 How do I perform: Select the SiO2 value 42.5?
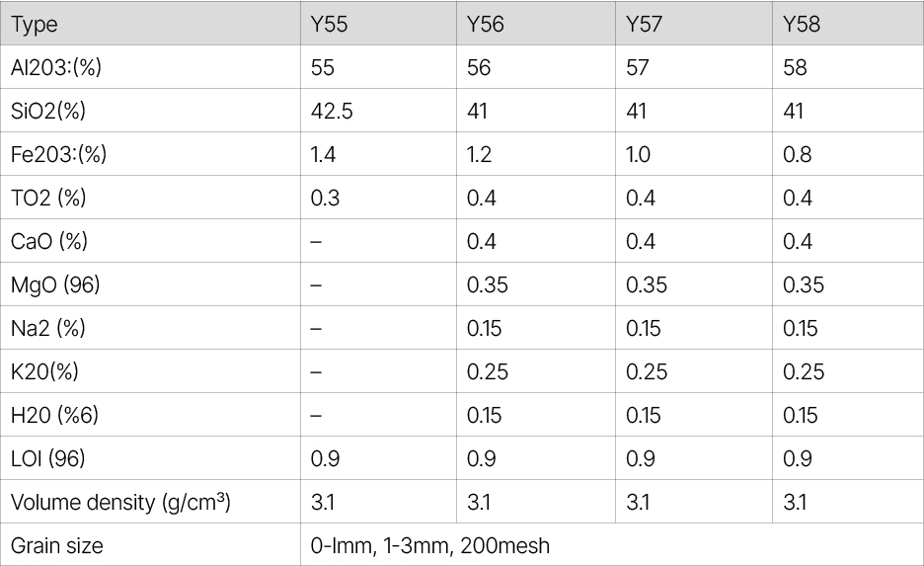pos(332,111)
